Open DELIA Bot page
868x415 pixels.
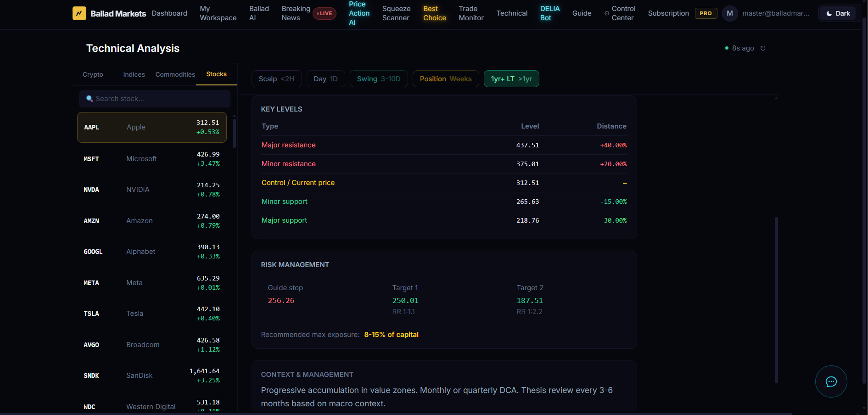coord(550,13)
